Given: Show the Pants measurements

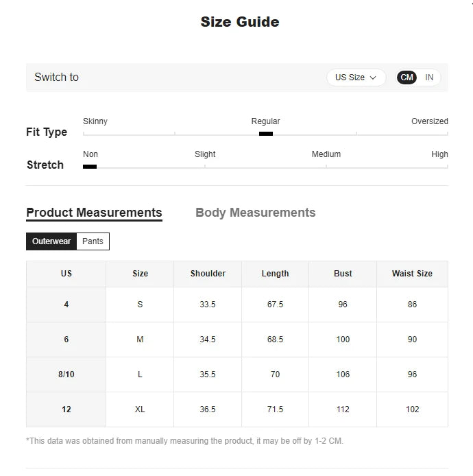Looking at the screenshot, I should pos(93,241).
